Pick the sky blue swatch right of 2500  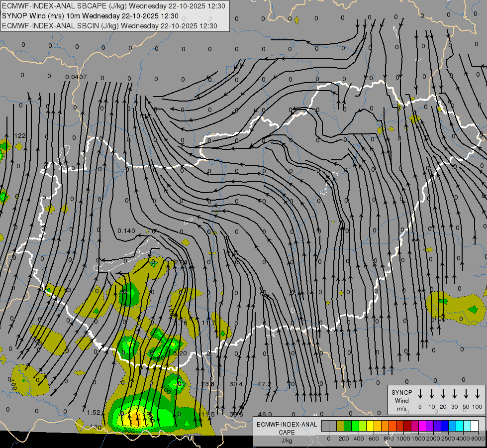(x=452, y=426)
